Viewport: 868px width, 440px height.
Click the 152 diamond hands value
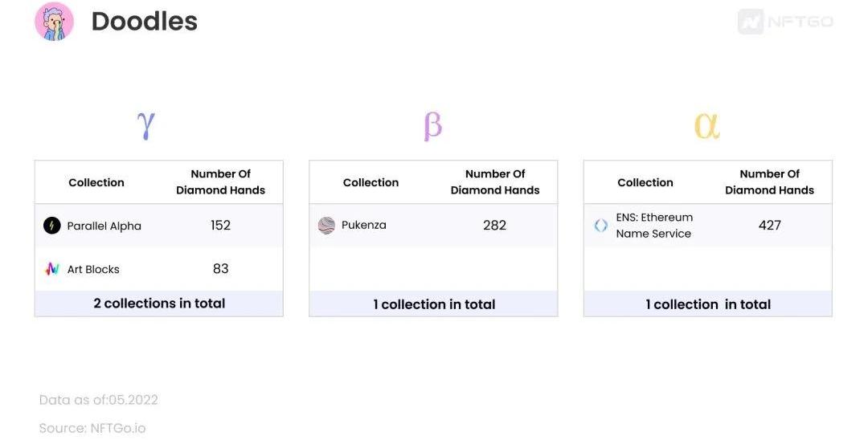pyautogui.click(x=221, y=226)
